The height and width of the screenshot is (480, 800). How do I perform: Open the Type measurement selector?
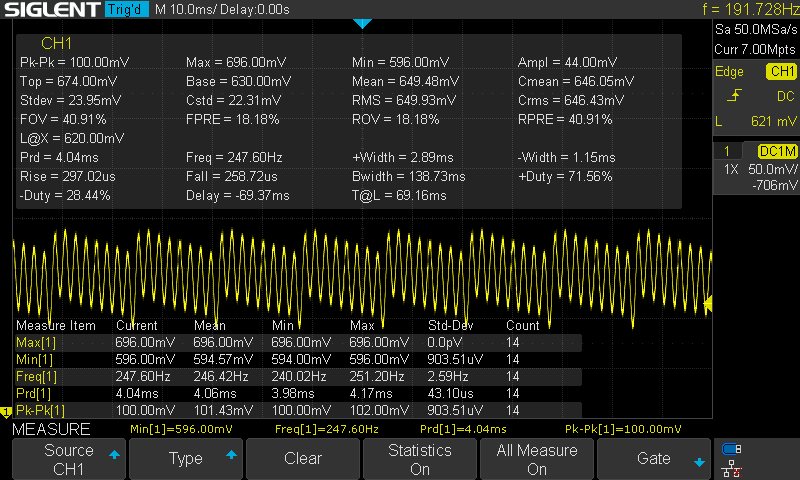pos(186,459)
